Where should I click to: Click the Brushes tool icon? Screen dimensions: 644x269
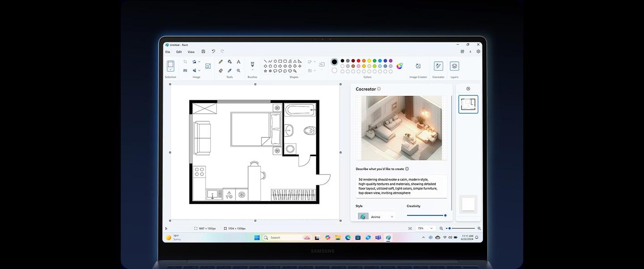252,64
